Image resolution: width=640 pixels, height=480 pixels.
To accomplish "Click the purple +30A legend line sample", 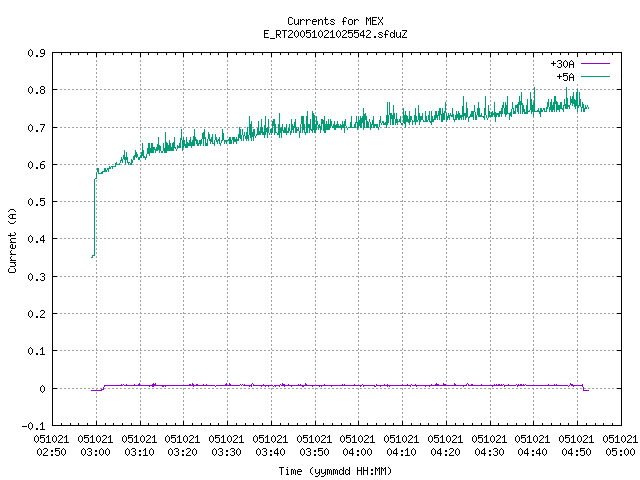I will coord(595,64).
